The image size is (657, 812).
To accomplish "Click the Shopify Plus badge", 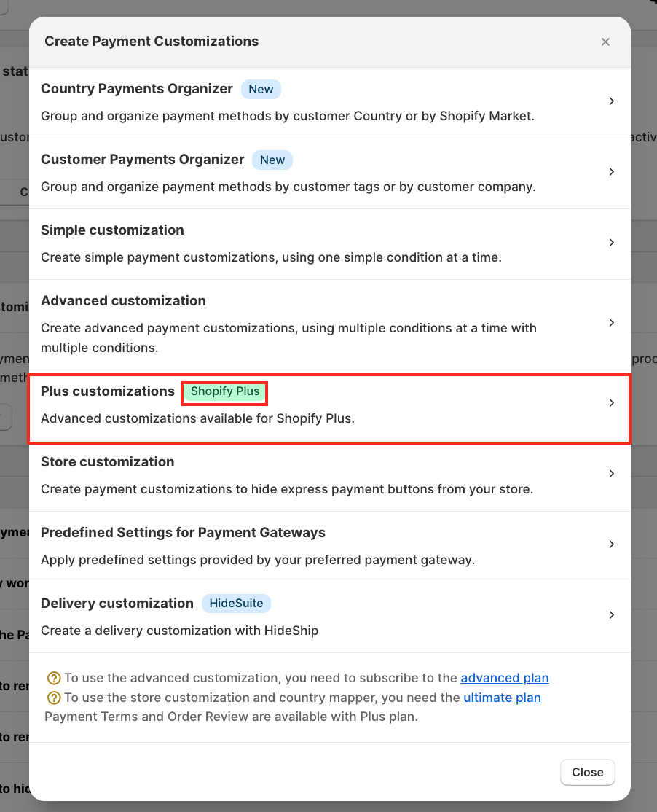I will tap(225, 392).
